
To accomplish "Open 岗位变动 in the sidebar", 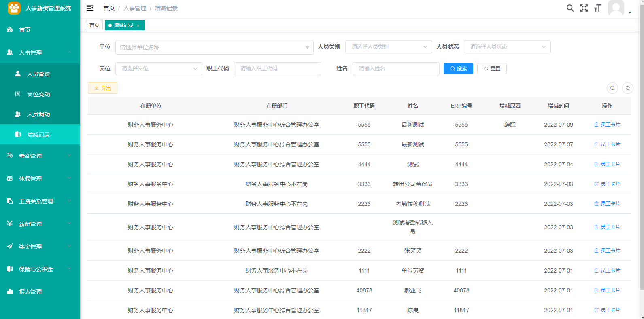I will click(x=40, y=94).
